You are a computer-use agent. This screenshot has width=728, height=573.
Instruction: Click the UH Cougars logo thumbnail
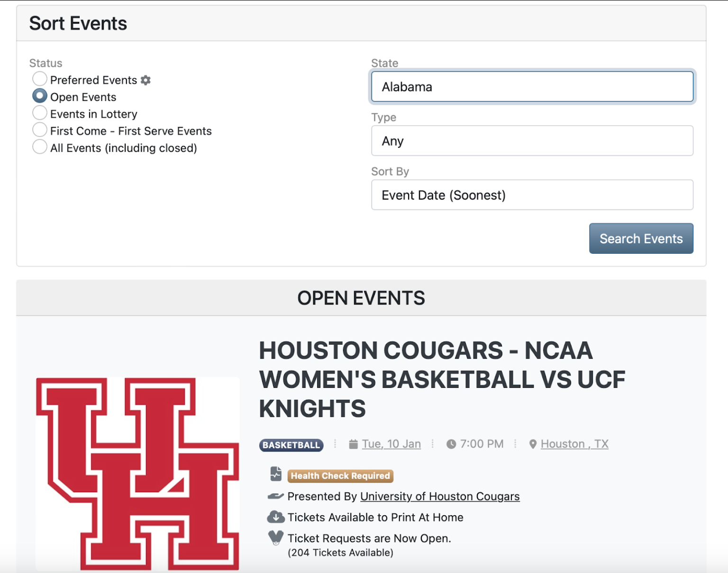click(x=138, y=474)
